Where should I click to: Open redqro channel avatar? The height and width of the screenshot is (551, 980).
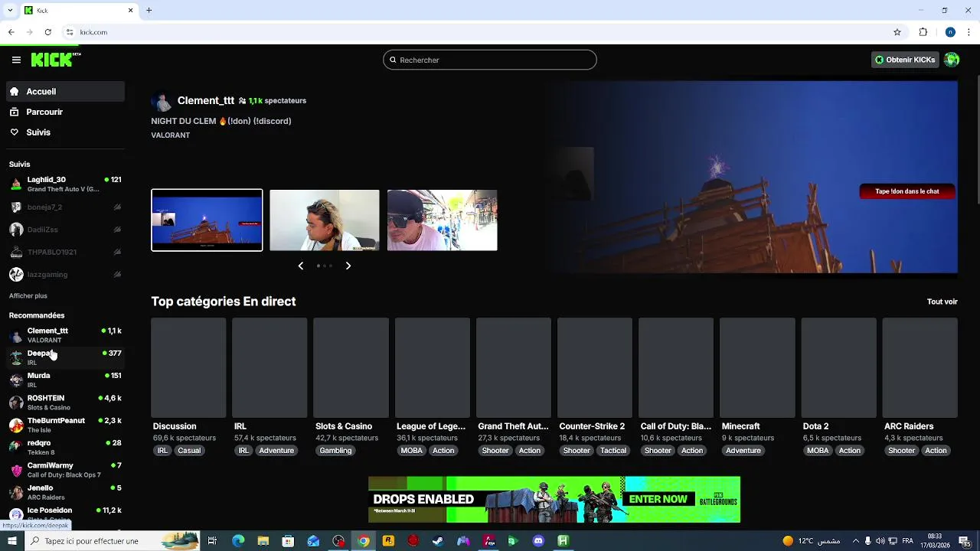point(16,448)
